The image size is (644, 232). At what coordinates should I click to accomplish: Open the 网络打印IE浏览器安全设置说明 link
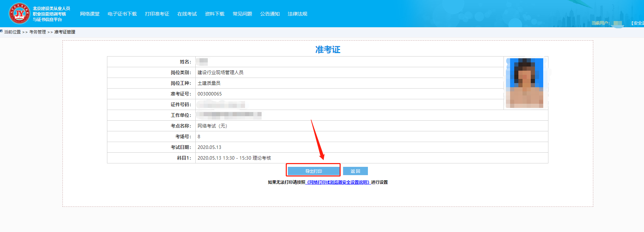338,182
